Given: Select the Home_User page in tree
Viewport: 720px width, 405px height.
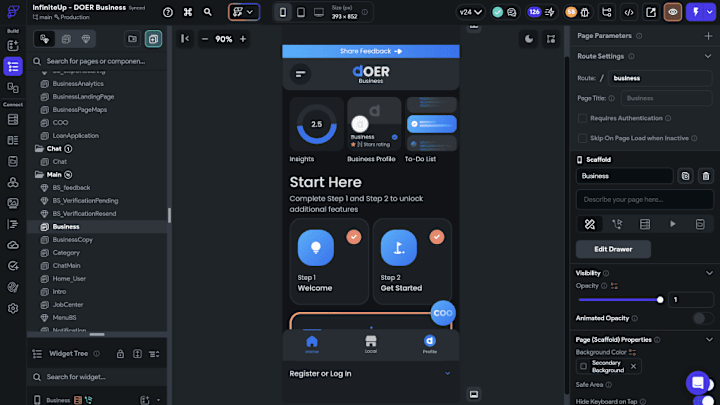Looking at the screenshot, I should (69, 279).
